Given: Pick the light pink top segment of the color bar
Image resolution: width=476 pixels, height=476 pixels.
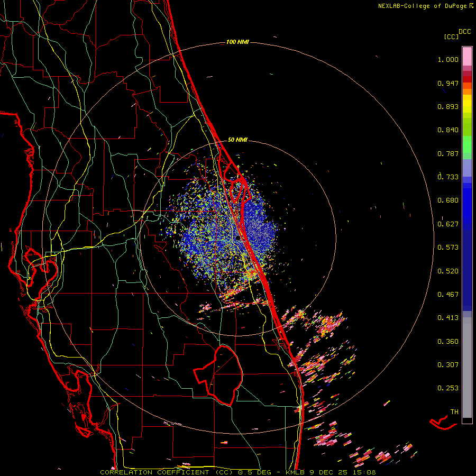Looking at the screenshot, I should coord(467,57).
